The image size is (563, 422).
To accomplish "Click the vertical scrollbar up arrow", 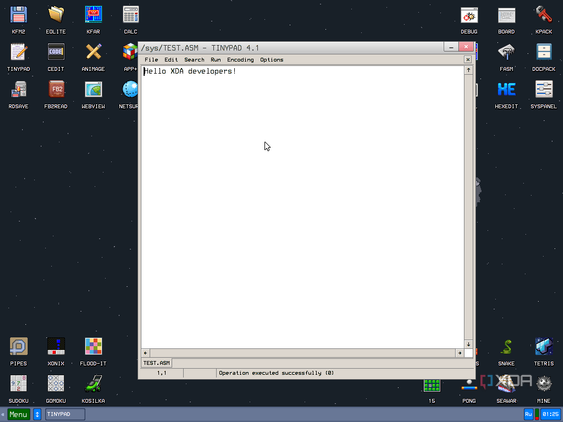I will [x=468, y=70].
